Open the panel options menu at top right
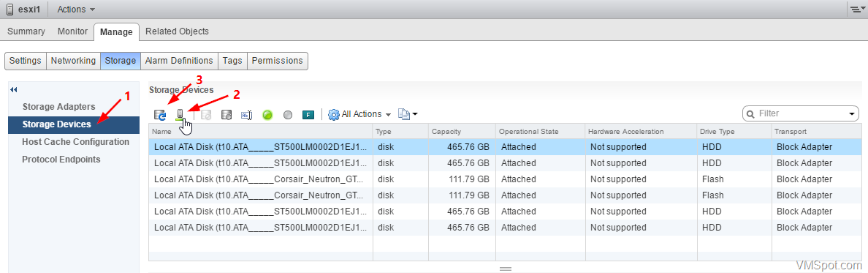Image resolution: width=868 pixels, height=273 pixels. (857, 10)
